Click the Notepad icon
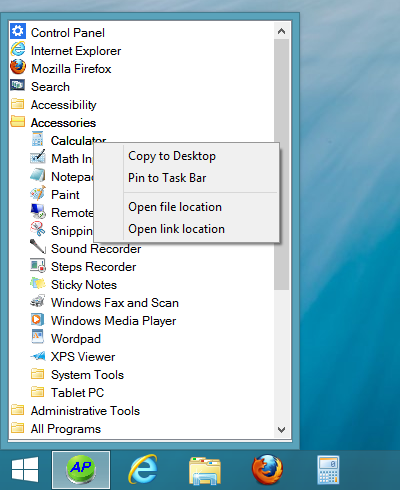Viewport: 400px width, 490px height. point(38,175)
